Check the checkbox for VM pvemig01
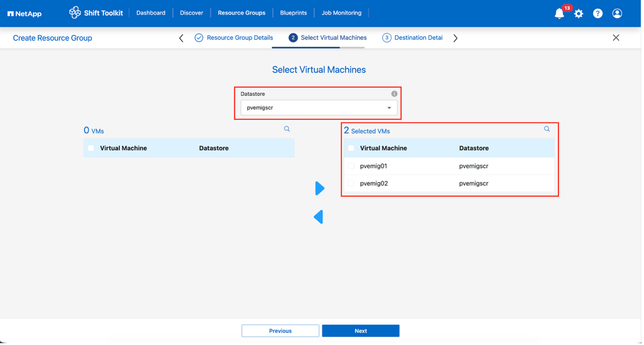 (x=350, y=166)
